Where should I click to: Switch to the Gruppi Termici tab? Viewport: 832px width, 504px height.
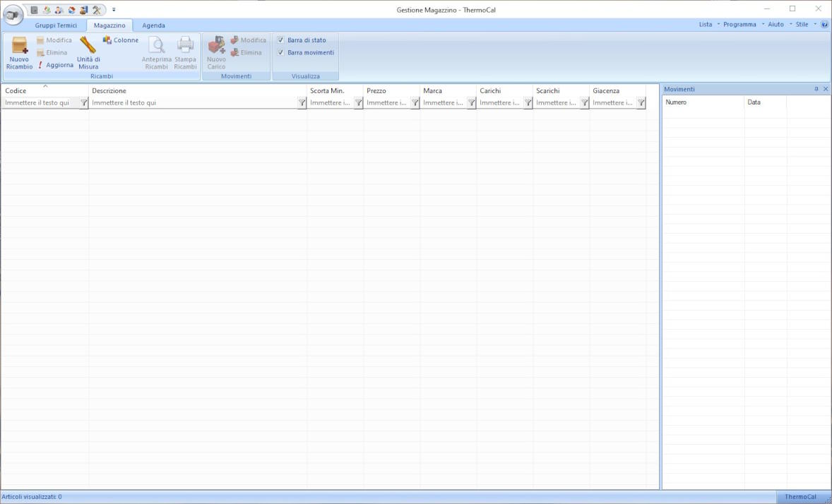coord(56,25)
